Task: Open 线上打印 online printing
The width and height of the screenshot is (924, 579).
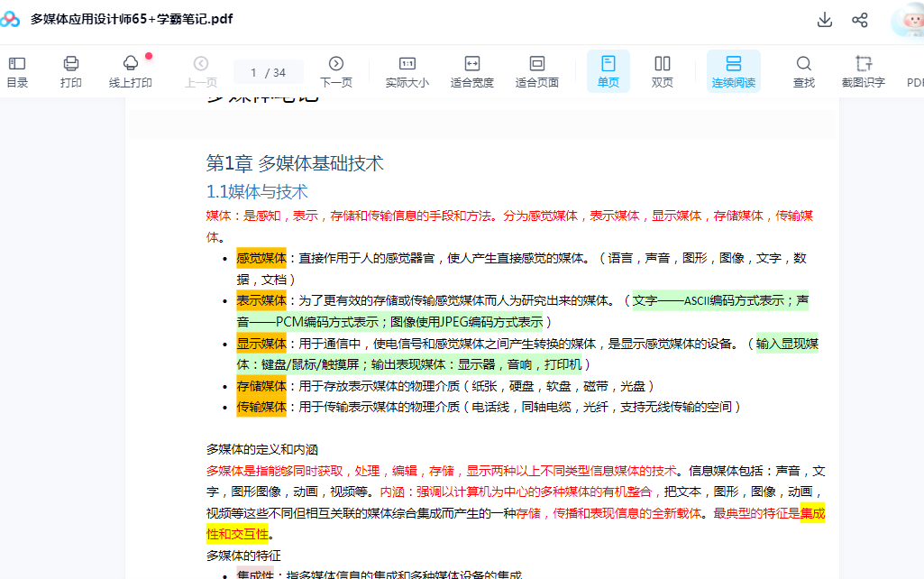Action: point(131,71)
